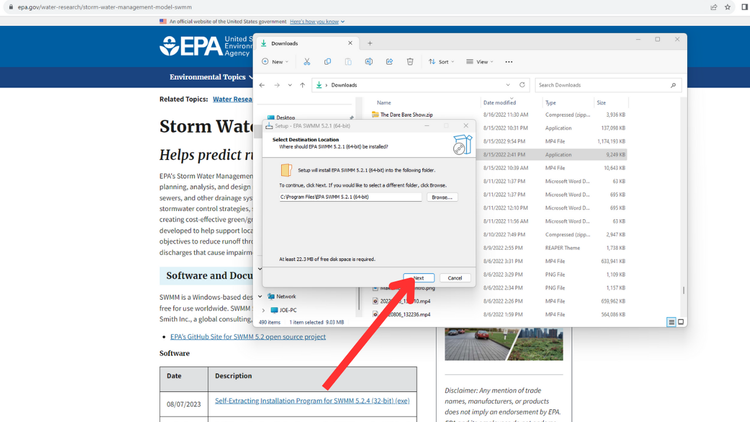Go up one folder level with up arrow
750x422 pixels.
coord(302,85)
